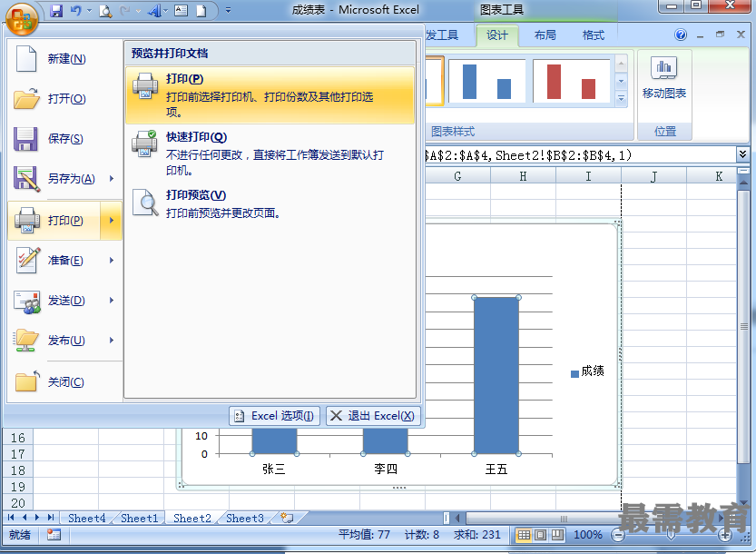756x554 pixels.
Task: Expand the chart styles gallery more button
Action: point(621,99)
